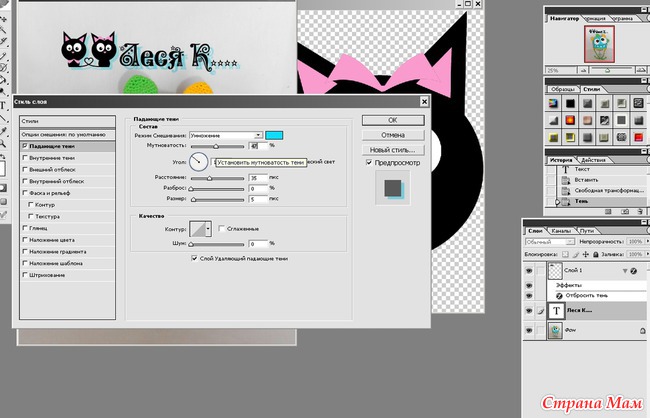The height and width of the screenshot is (418, 650).
Task: Open the cyan shadow color swatch
Action: [274, 135]
